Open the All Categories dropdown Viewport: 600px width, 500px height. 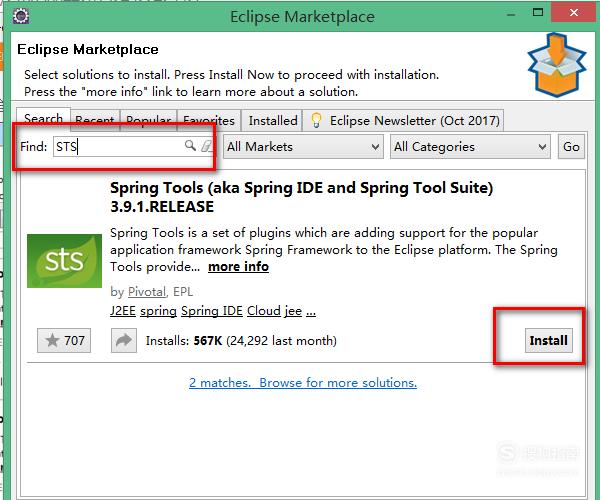click(x=470, y=147)
